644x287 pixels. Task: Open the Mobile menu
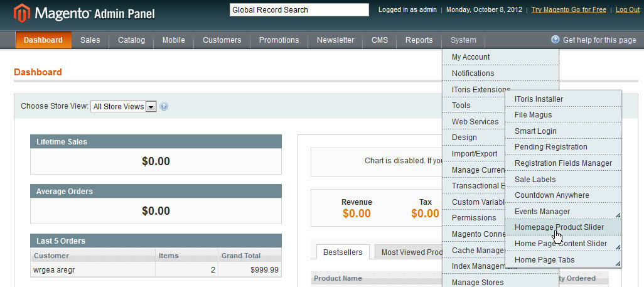click(173, 40)
